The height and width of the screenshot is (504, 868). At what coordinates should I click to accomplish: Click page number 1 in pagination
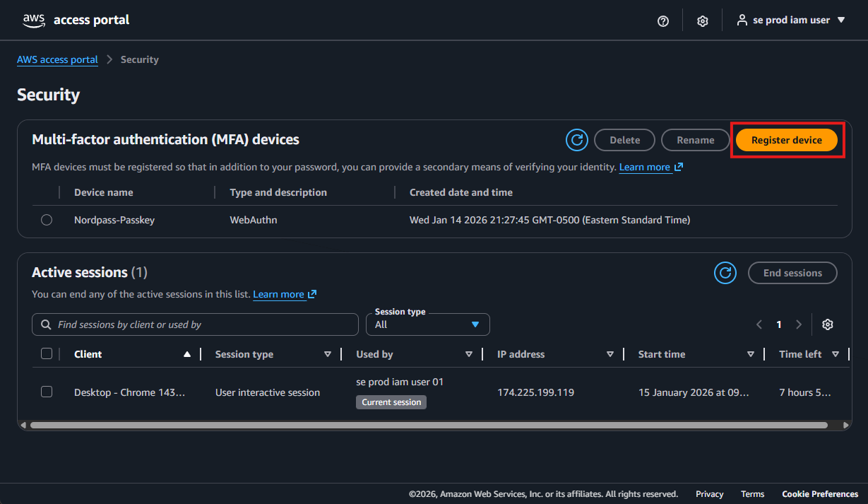(x=779, y=324)
